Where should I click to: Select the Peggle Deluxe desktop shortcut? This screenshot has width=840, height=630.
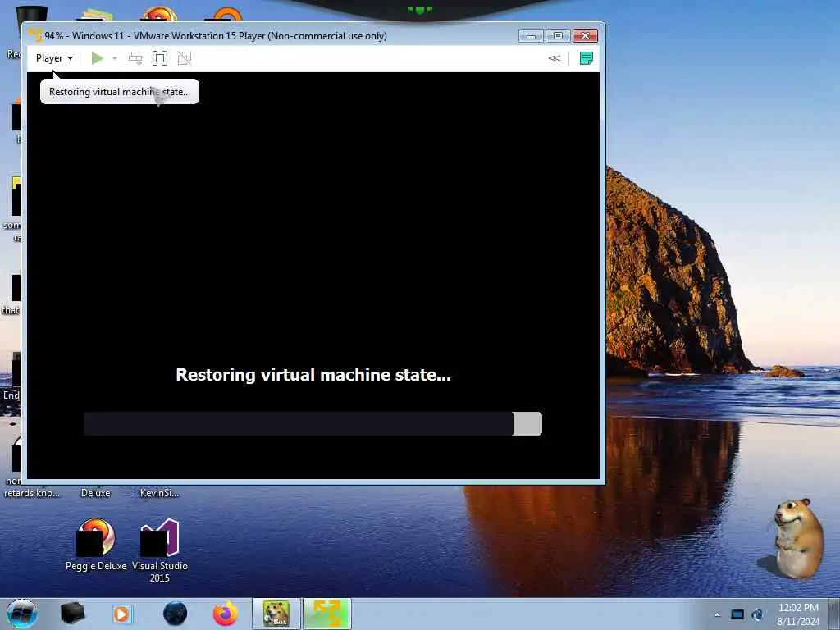[96, 545]
